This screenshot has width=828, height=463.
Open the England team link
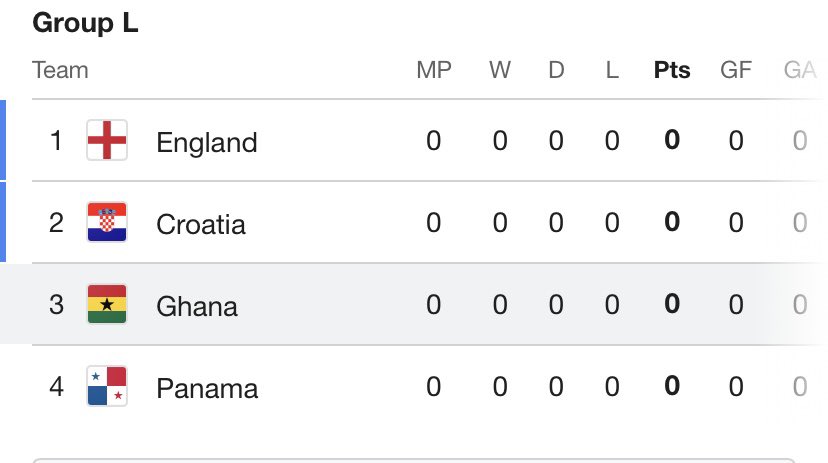(x=207, y=142)
